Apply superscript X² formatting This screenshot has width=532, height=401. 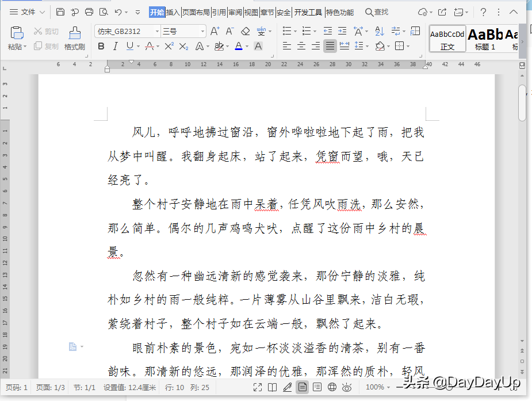[x=169, y=46]
